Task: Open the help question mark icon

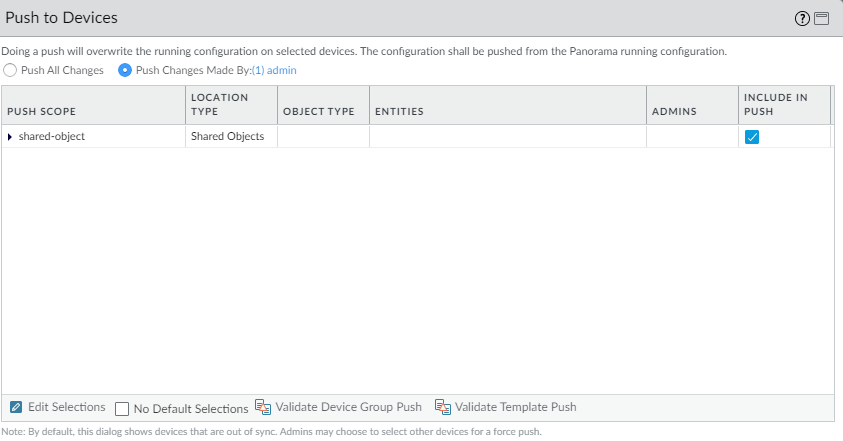Action: [x=802, y=18]
